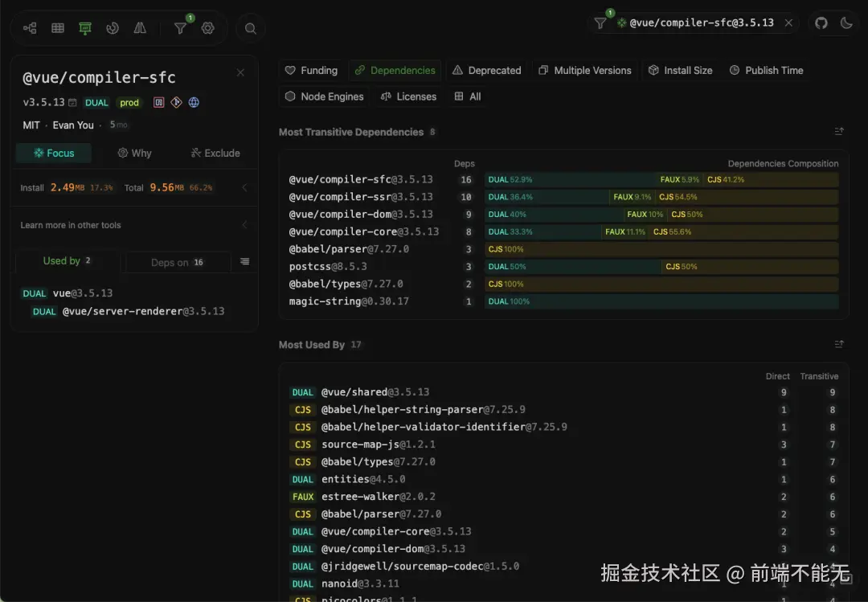Toggle the Node Engines filter chip
This screenshot has width=868, height=602.
pos(324,96)
